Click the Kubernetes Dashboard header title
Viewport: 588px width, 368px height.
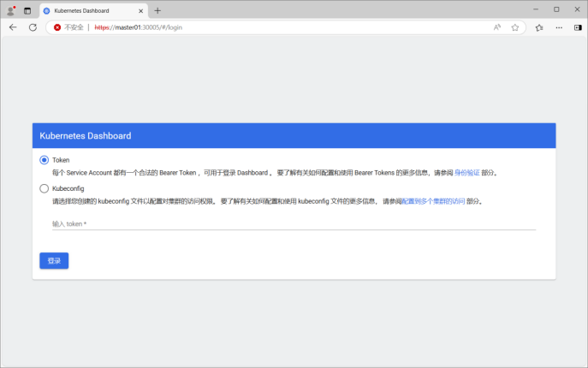[x=86, y=136]
